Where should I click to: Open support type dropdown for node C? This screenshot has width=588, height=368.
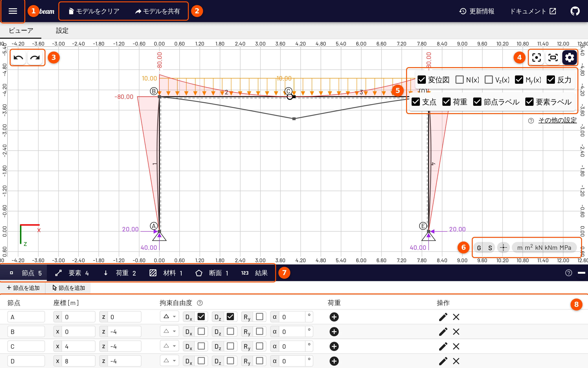[169, 346]
